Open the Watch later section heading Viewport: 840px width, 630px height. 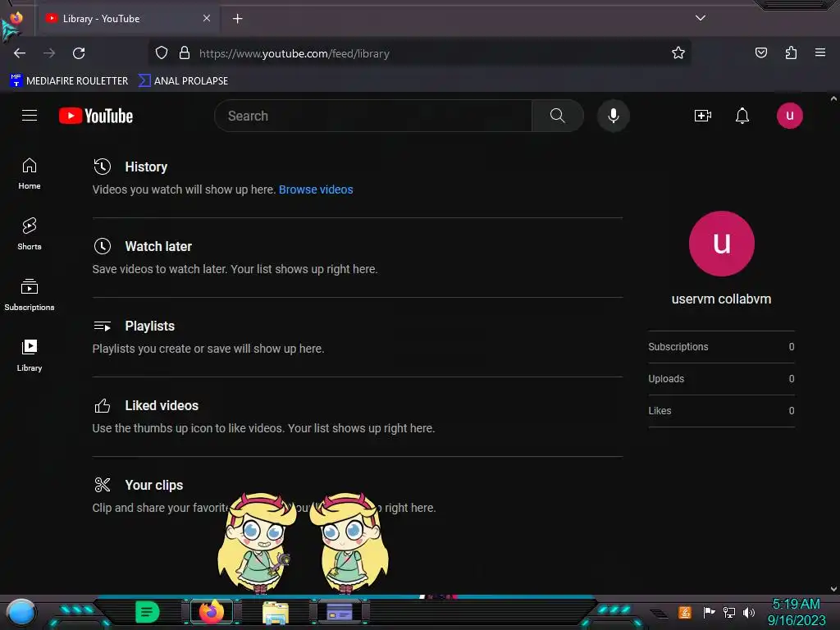point(158,246)
